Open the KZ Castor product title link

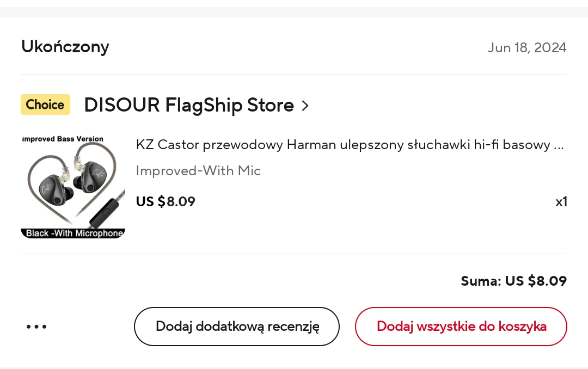click(343, 145)
